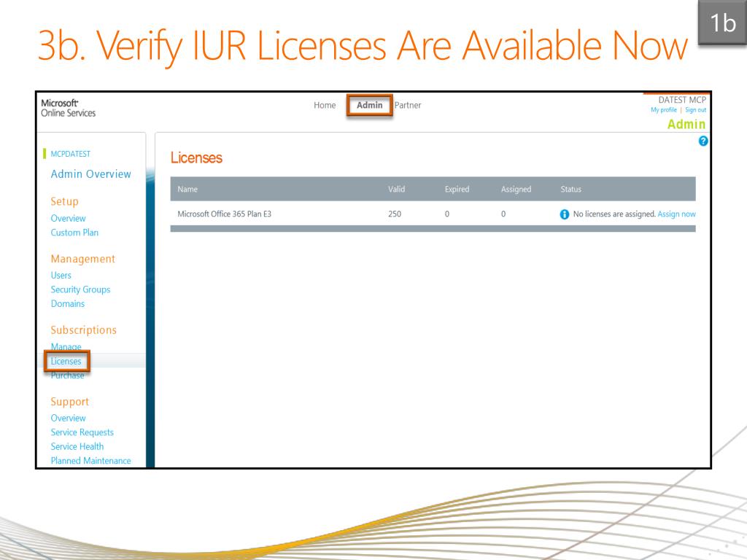This screenshot has width=747, height=560.
Task: Click the green Admin label under Sign out
Action: [686, 124]
